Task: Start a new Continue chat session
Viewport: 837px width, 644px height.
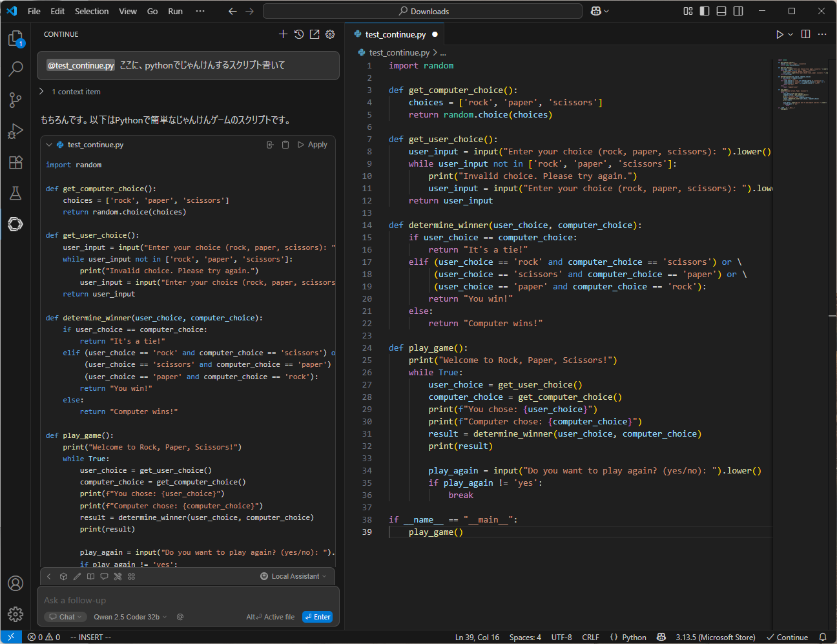Action: point(283,34)
